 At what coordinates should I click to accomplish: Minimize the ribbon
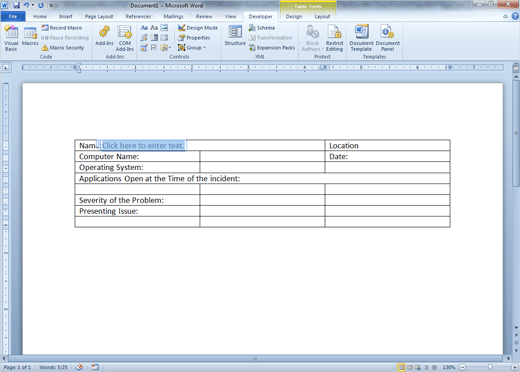(x=506, y=16)
